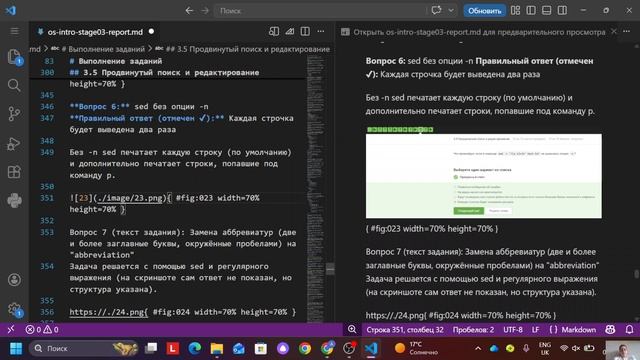Image resolution: width=640 pixels, height=360 pixels.
Task: Toggle the bottom panel visibility
Action: (x=547, y=11)
